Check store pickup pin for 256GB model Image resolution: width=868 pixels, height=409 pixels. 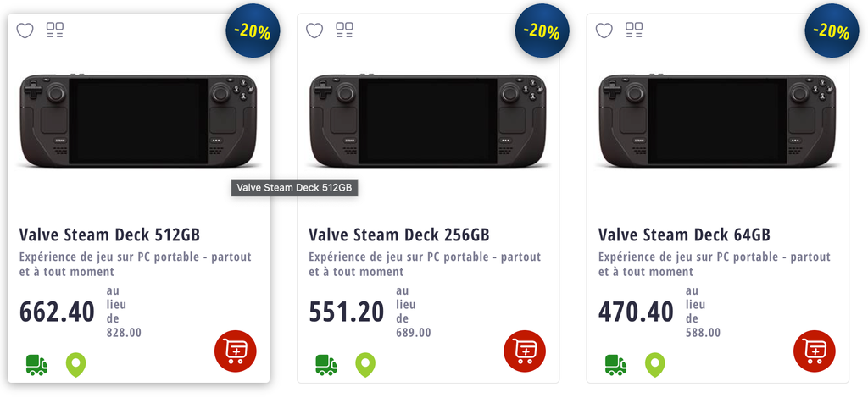point(365,365)
